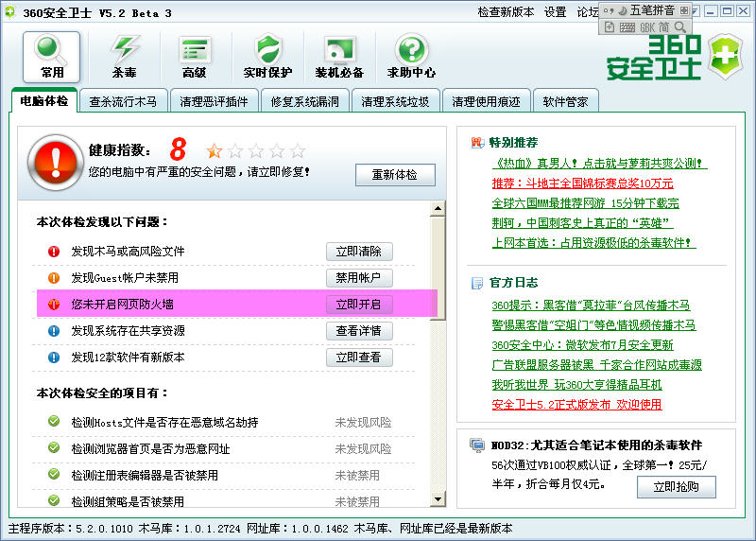Open red link 推荐:斗地主全国锦标赛总奖10万元
Screen dimensions: 756x541
click(x=582, y=183)
